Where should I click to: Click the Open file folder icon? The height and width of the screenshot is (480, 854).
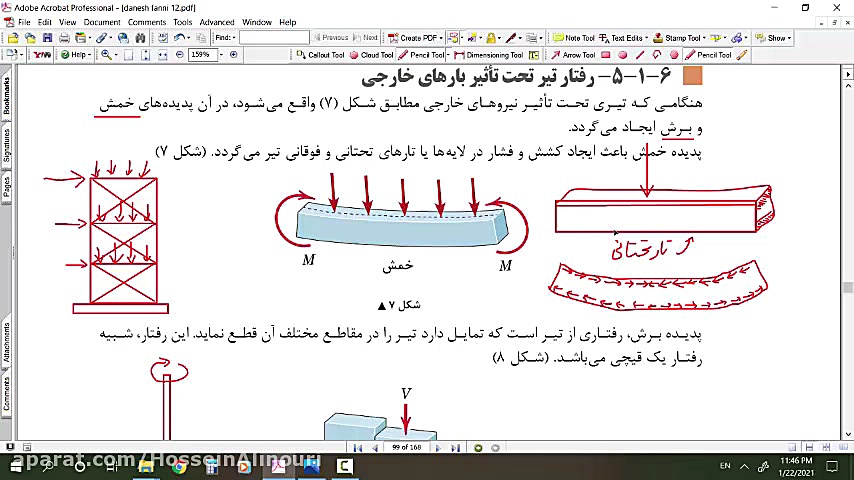(x=13, y=38)
